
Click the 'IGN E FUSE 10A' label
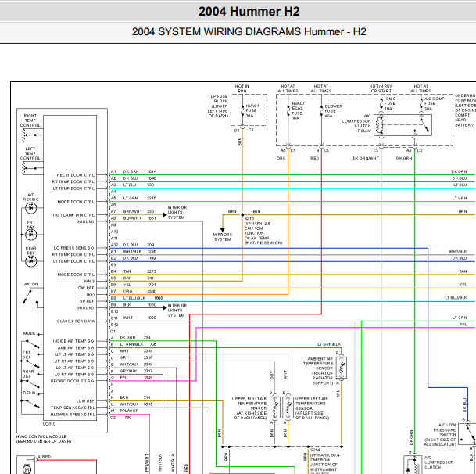390,103
